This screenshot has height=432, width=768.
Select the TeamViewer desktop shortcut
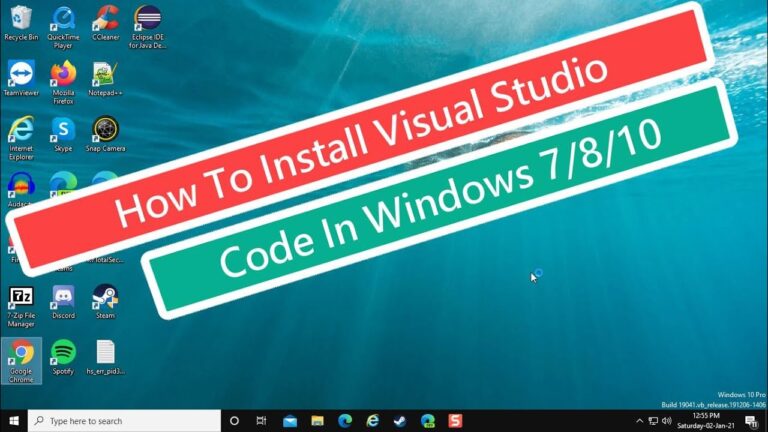(x=21, y=78)
